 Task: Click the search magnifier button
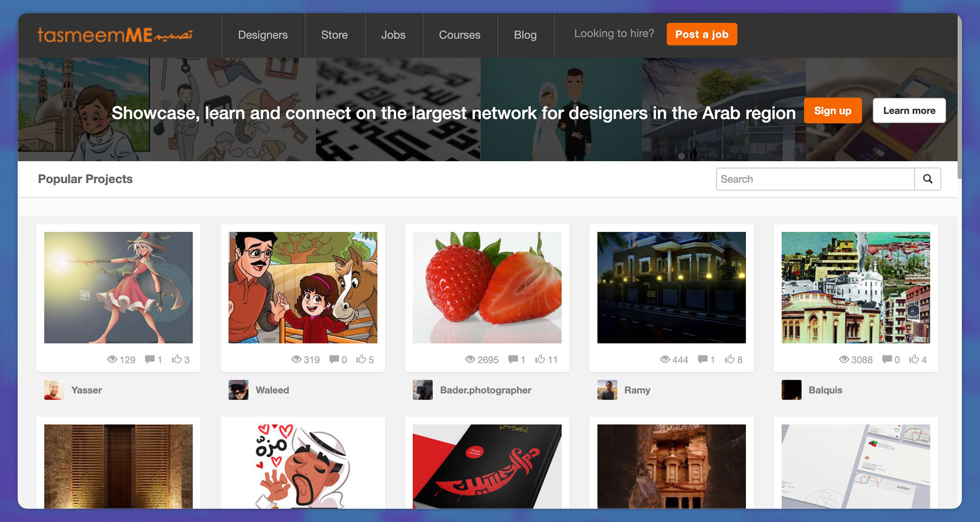928,179
